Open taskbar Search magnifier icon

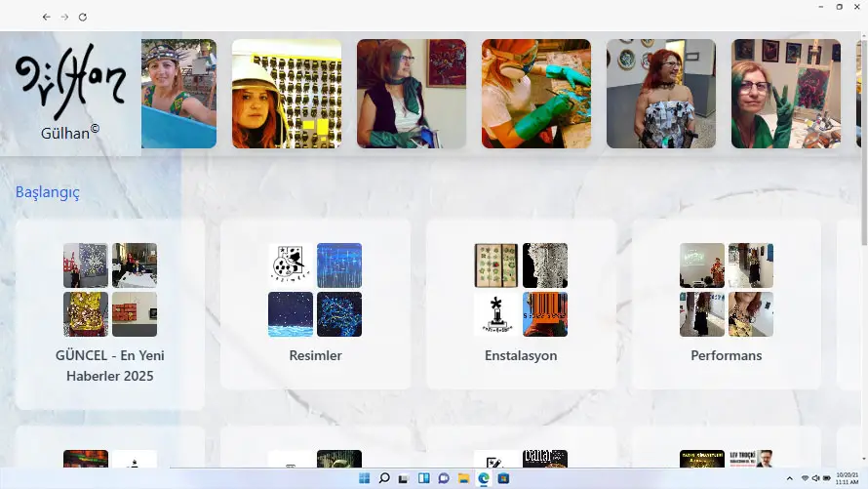(384, 478)
